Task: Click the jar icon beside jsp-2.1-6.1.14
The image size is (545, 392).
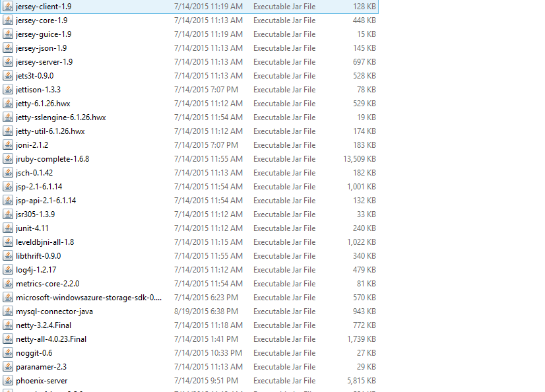Action: pyautogui.click(x=8, y=187)
